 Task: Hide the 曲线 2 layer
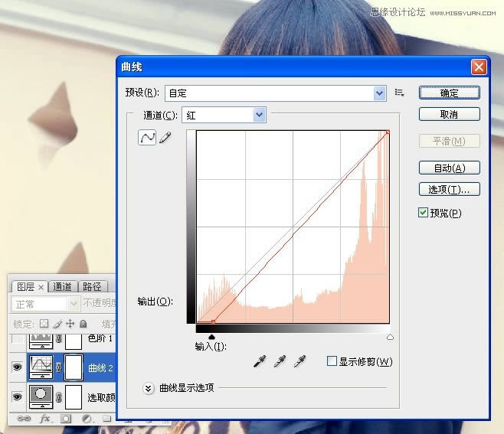(17, 367)
